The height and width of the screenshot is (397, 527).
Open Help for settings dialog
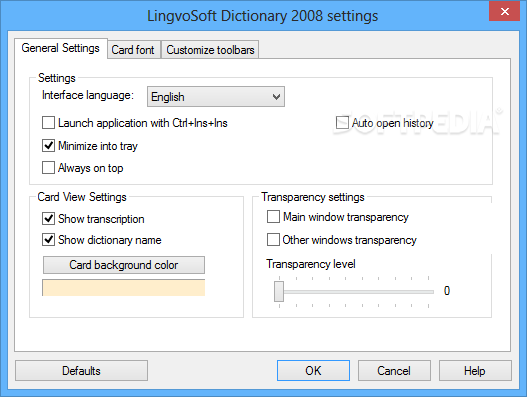pos(475,371)
